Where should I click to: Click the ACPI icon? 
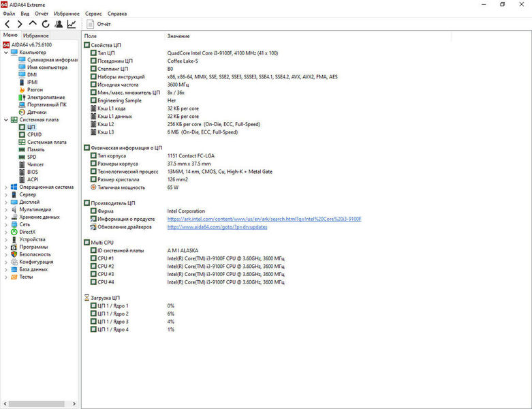pos(22,179)
